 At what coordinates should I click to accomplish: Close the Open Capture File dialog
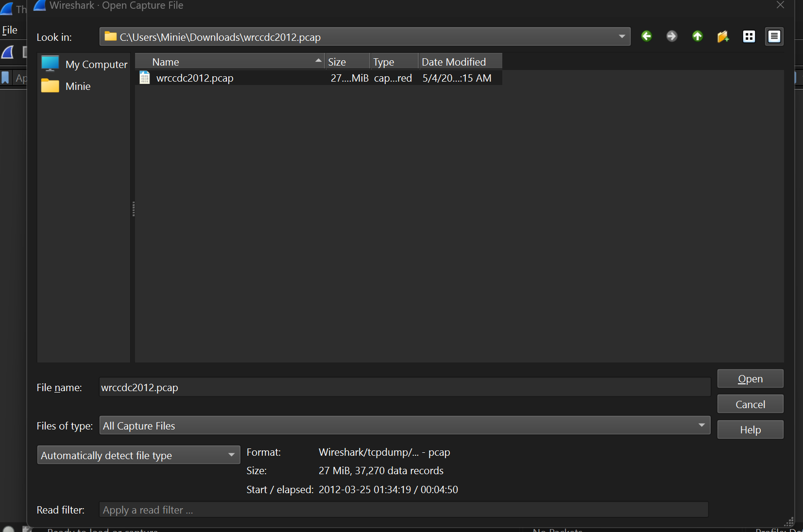tap(780, 5)
